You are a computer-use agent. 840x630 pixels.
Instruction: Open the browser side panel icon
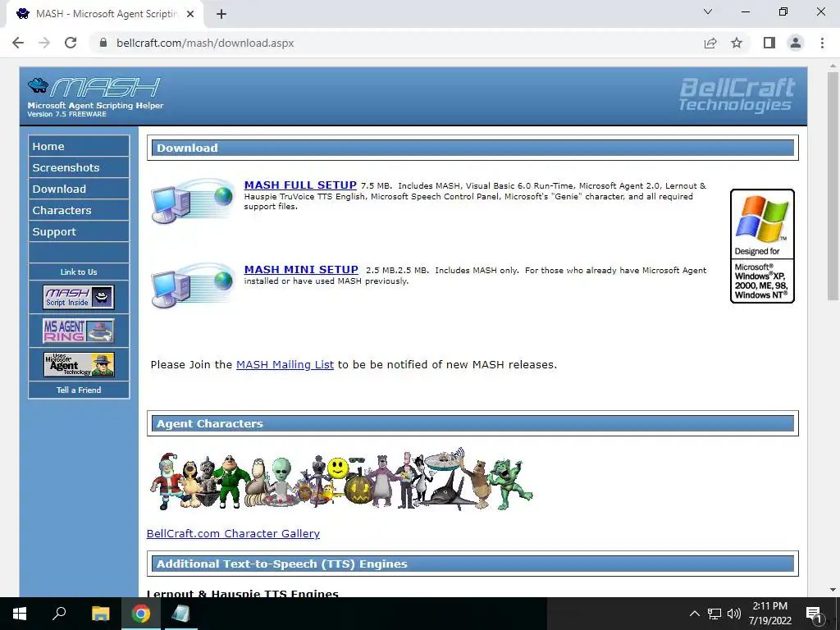[769, 43]
